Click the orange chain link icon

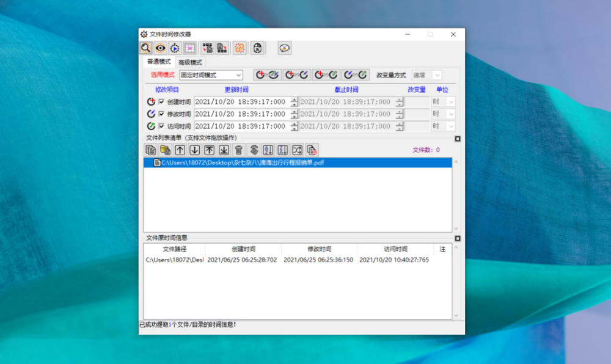click(240, 48)
